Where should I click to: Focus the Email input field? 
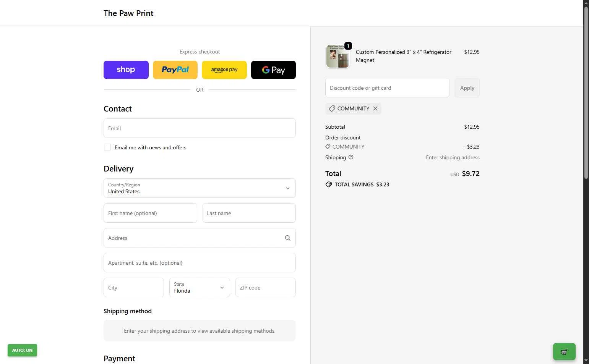point(200,128)
